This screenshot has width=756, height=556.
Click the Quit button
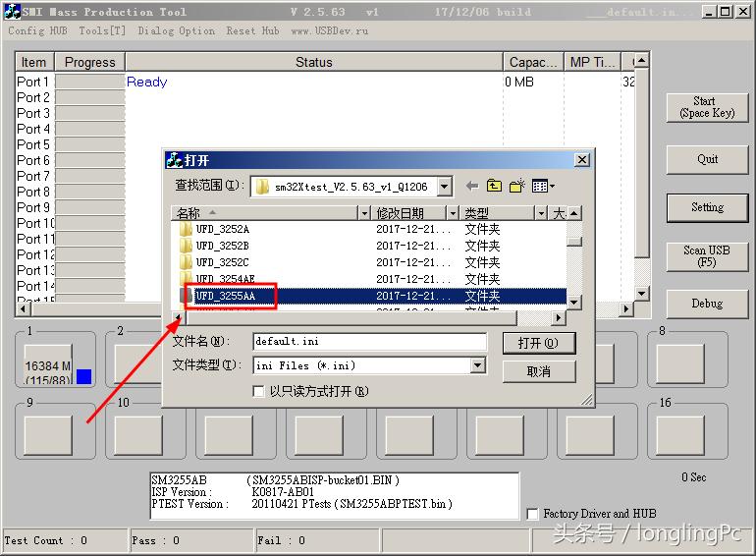tap(707, 159)
